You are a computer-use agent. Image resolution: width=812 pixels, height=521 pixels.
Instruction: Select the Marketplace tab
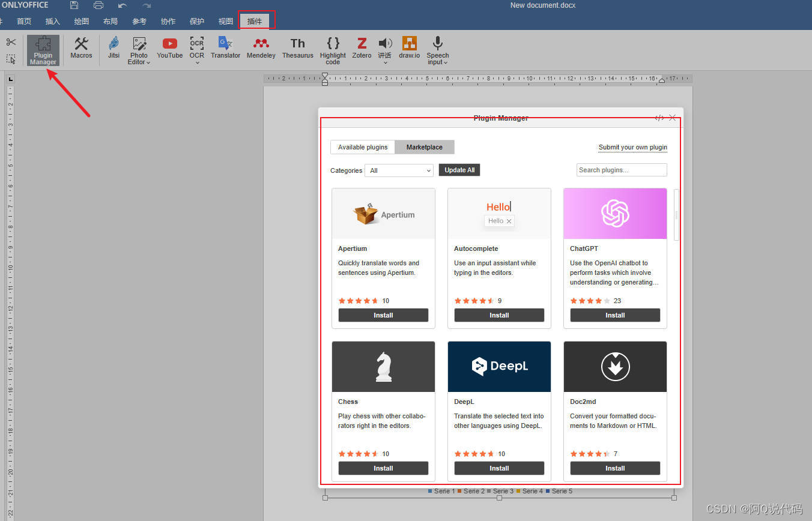(425, 147)
